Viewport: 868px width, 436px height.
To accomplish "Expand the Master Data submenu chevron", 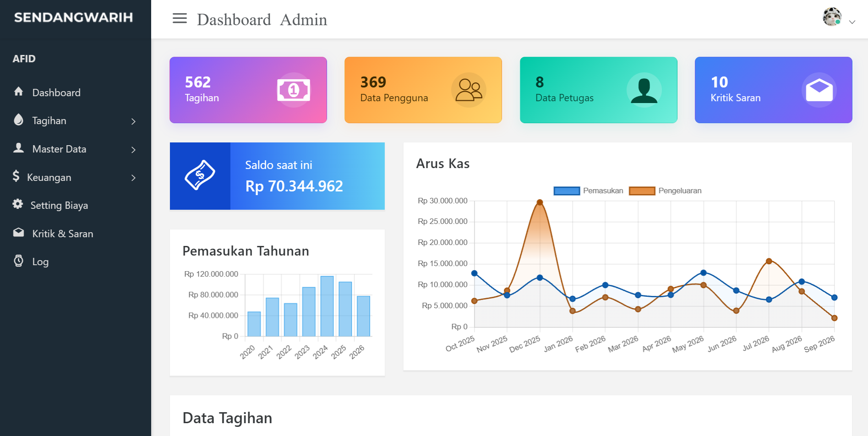I will [x=133, y=150].
